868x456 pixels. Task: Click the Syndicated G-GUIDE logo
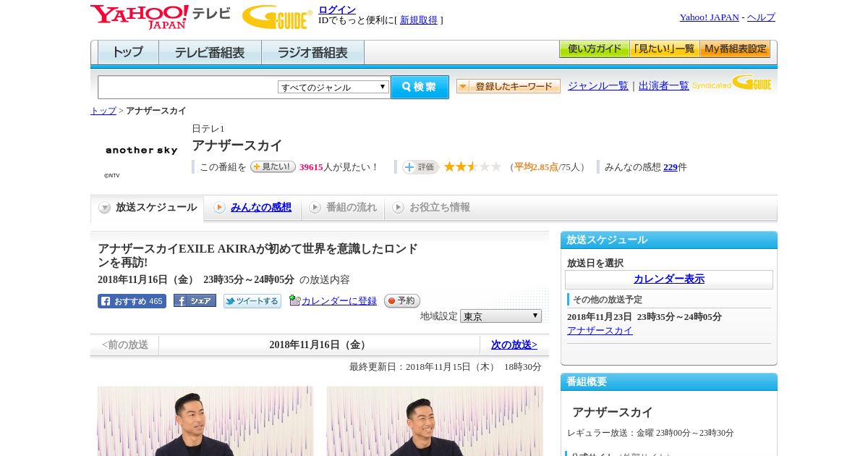point(732,83)
